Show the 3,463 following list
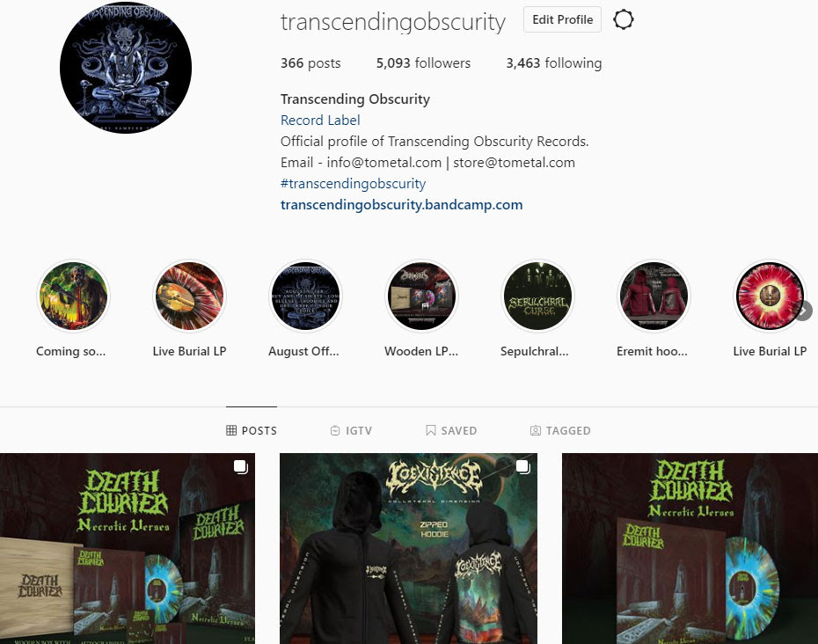The height and width of the screenshot is (644, 818). point(553,63)
